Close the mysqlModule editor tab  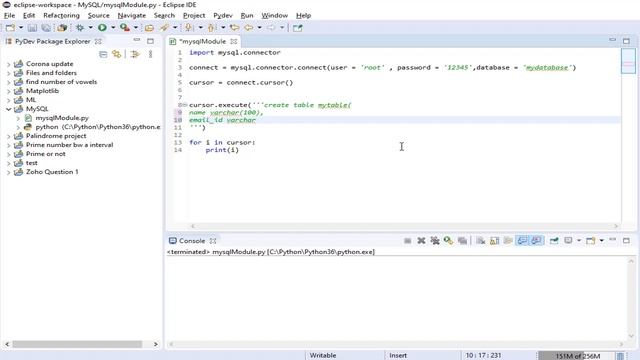[233, 41]
